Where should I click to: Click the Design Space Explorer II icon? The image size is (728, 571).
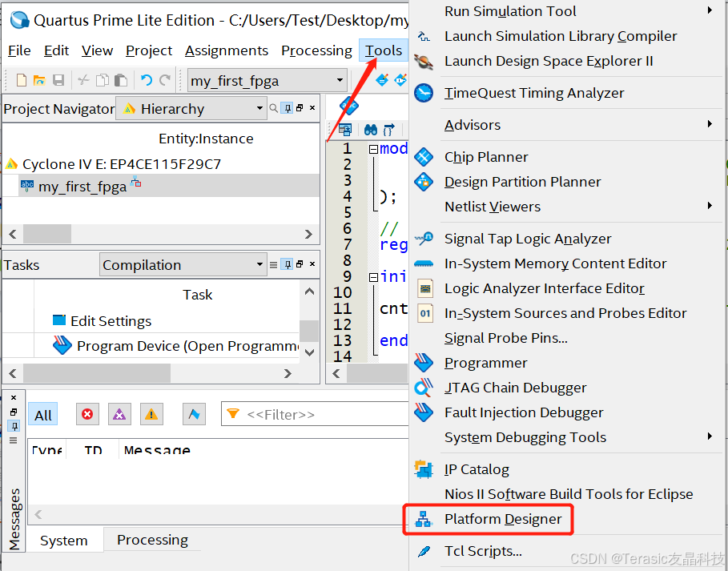pyautogui.click(x=424, y=62)
